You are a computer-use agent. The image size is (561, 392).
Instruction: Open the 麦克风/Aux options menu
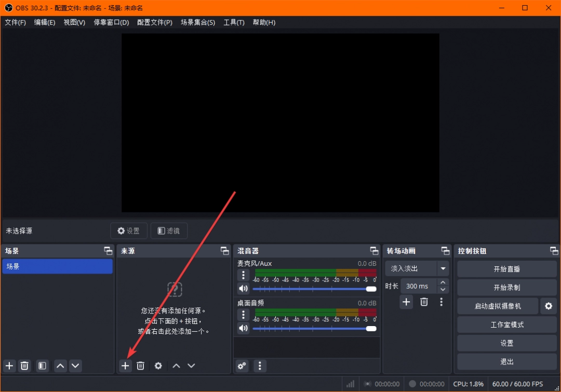pos(243,275)
